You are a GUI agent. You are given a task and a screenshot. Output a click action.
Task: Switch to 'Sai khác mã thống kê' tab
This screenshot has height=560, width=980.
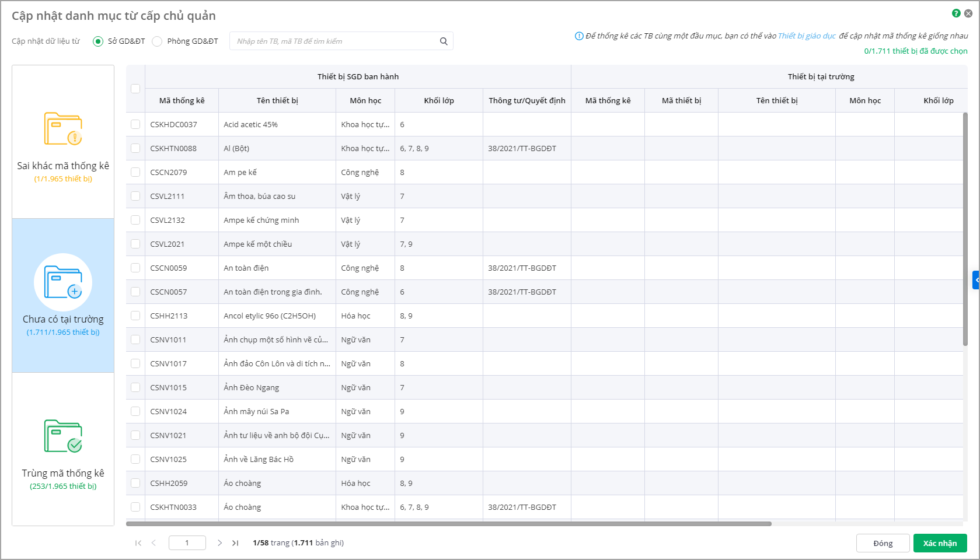[63, 166]
